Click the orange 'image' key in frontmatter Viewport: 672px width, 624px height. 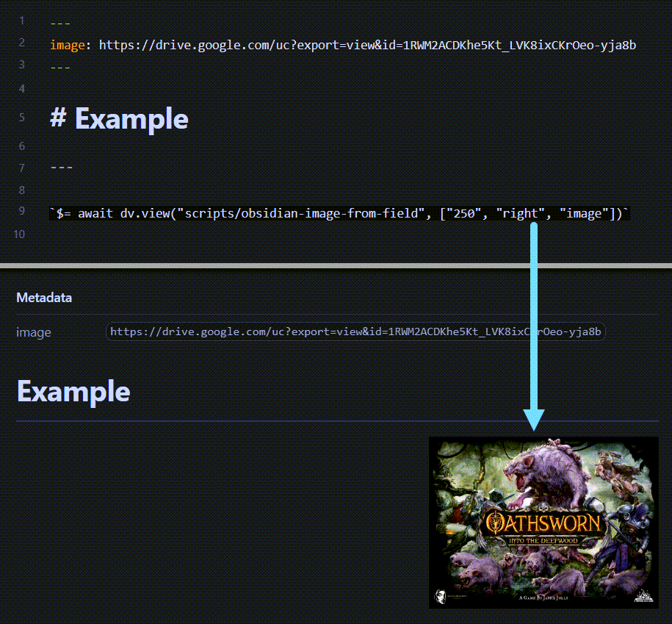[68, 45]
